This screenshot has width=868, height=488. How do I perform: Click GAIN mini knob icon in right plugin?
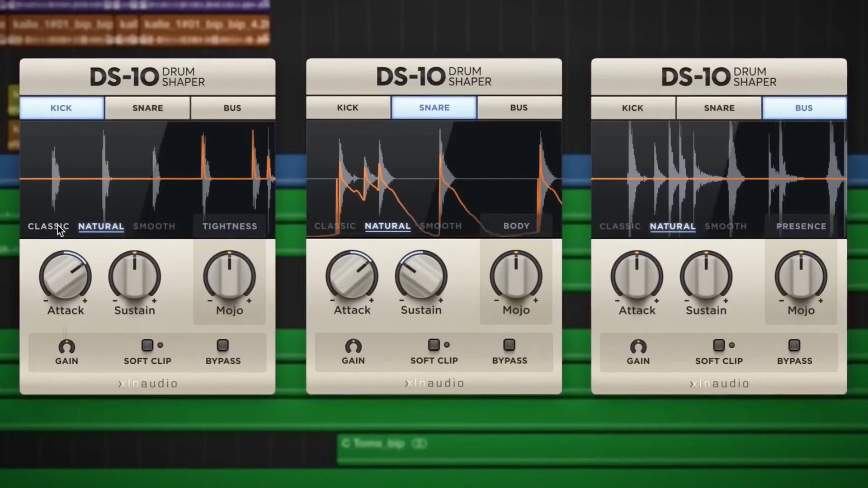[x=638, y=347]
